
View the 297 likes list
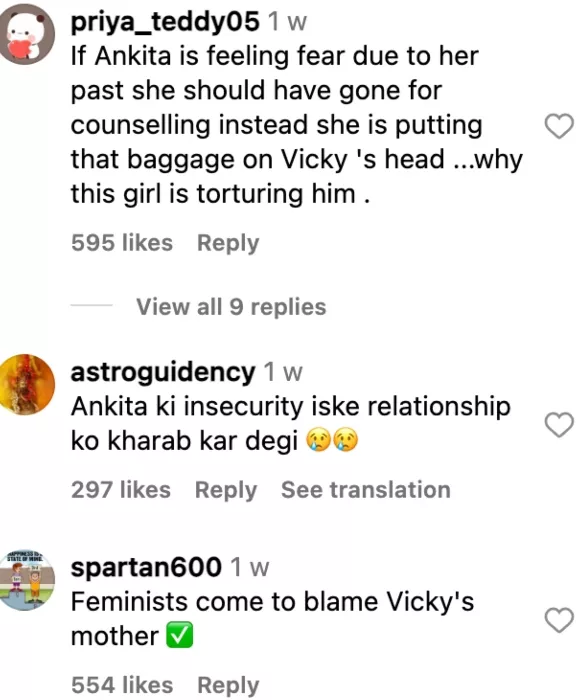[x=121, y=490]
